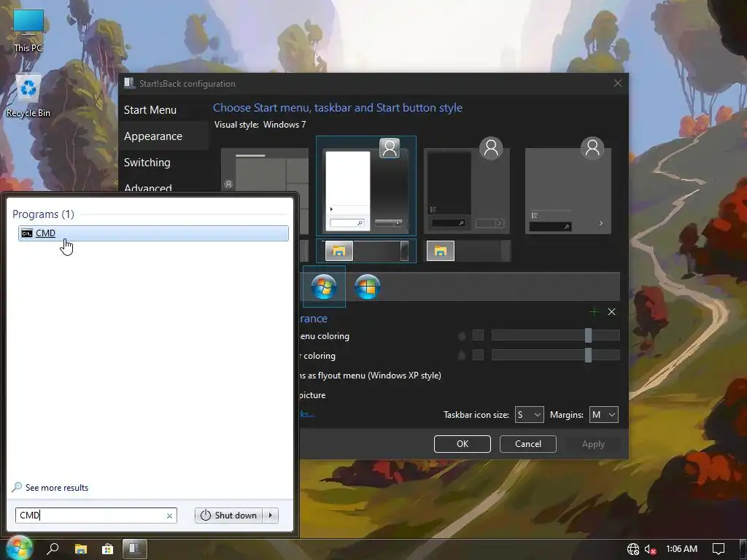Select the plain gray start menu style thumbnail

click(568, 186)
